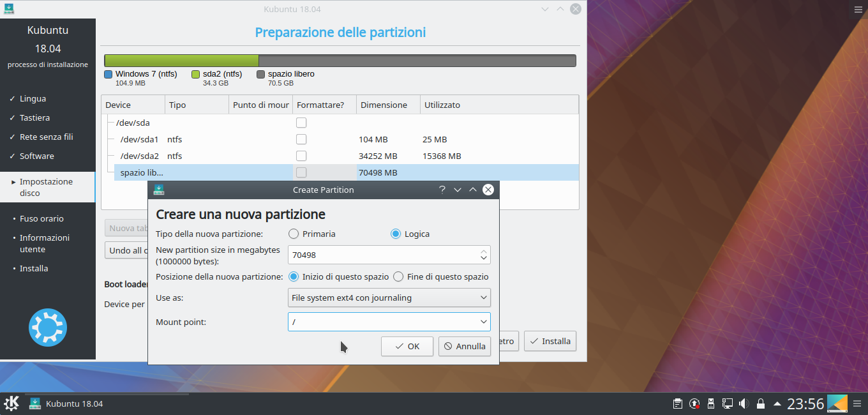Open the panel settings hamburger icon
868x415 pixels.
858,404
